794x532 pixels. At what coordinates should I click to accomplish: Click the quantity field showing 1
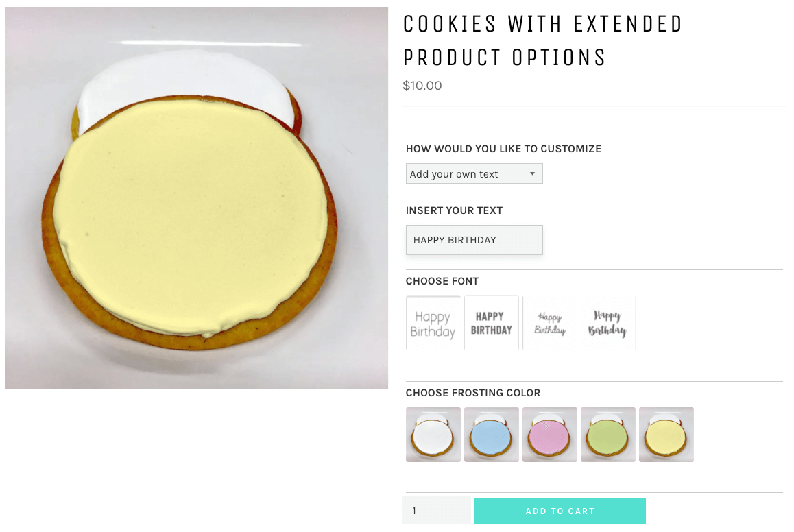437,511
